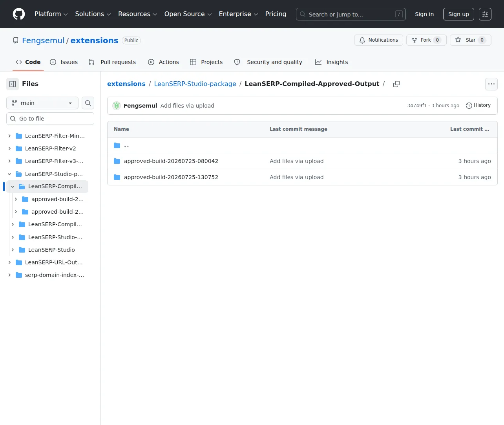The height and width of the screenshot is (425, 504).
Task: Open the Platform dropdown menu
Action: click(x=51, y=14)
